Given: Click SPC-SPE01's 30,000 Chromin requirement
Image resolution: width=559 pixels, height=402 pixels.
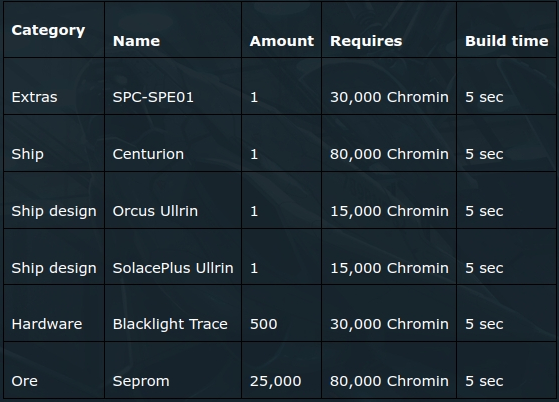Looking at the screenshot, I should click(x=389, y=97).
